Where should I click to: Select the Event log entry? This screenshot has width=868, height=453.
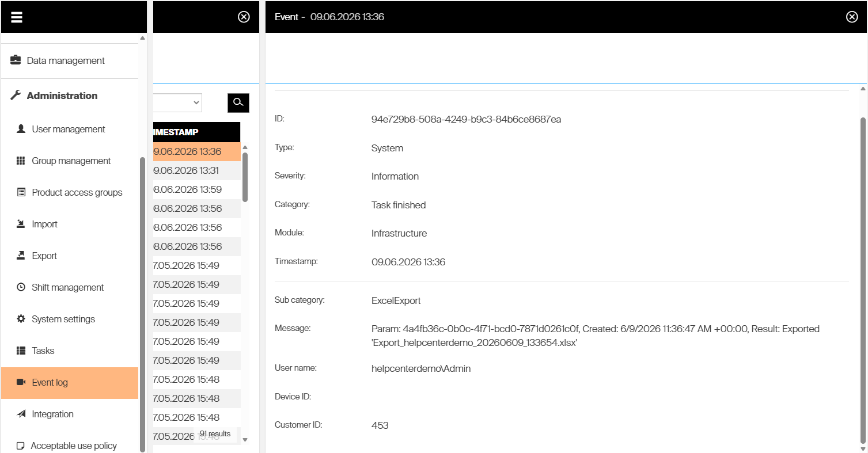(x=70, y=383)
